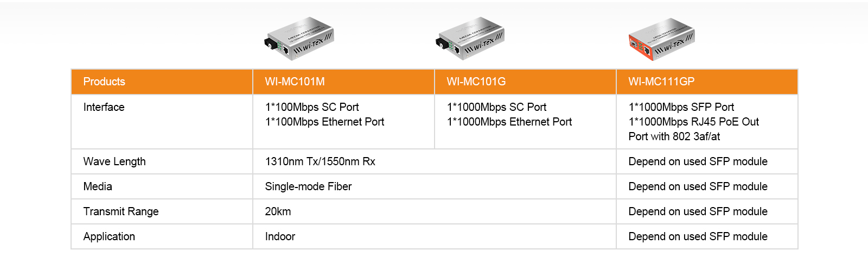Click the Media row label
The width and height of the screenshot is (868, 275).
98,186
